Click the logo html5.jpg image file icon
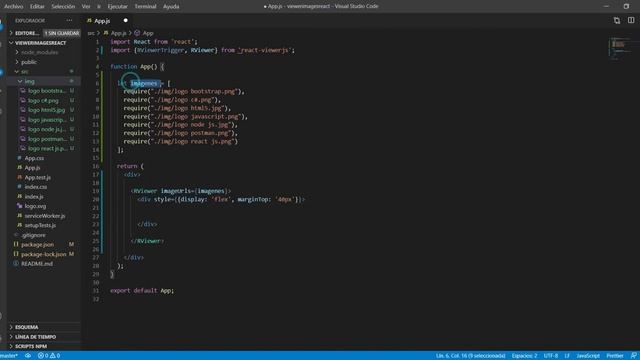Screen dimensions: 640x360 (x=23, y=110)
